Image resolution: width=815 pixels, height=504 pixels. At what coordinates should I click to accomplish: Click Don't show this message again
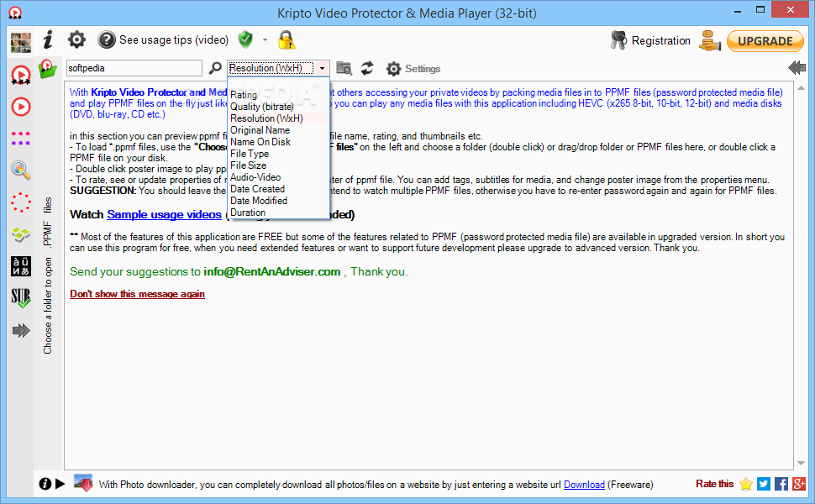137,294
